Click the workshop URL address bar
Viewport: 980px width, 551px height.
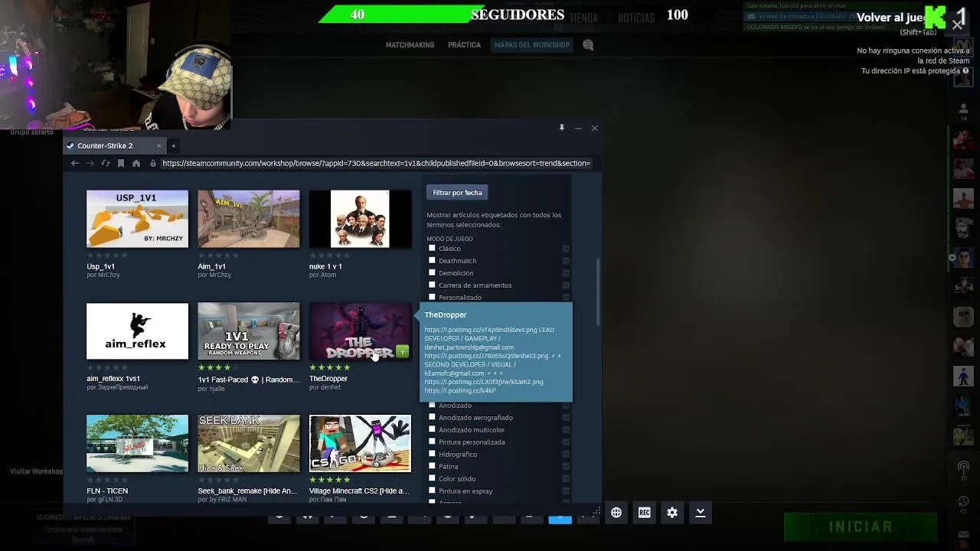pos(376,163)
